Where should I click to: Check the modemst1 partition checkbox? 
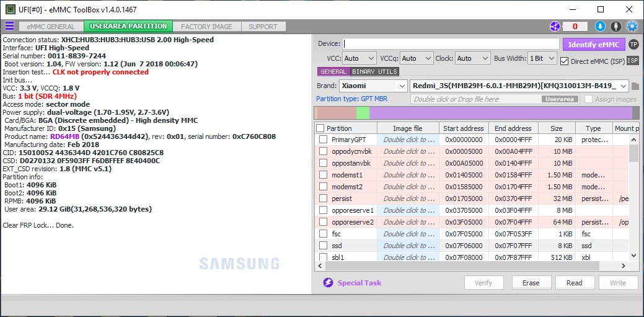323,175
